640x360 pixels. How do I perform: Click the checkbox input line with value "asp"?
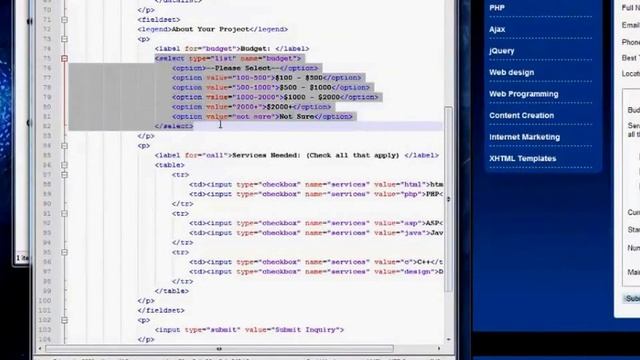click(316, 223)
